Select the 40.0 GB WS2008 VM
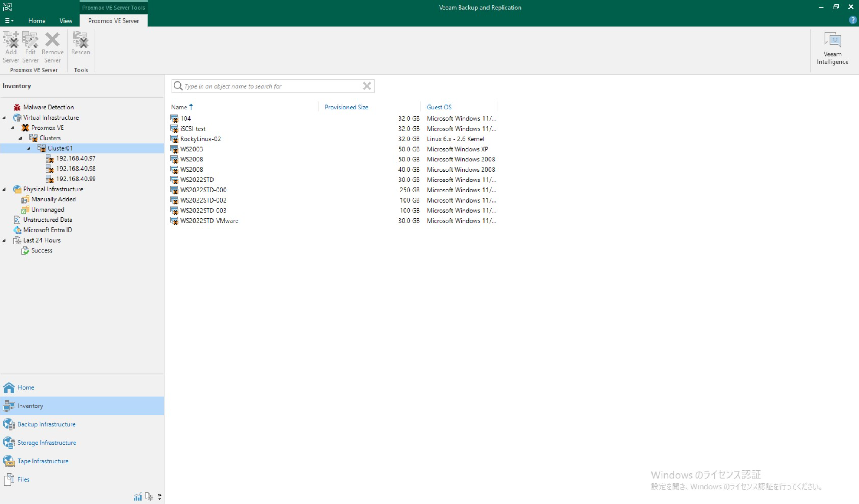The width and height of the screenshot is (859, 504). pos(191,169)
